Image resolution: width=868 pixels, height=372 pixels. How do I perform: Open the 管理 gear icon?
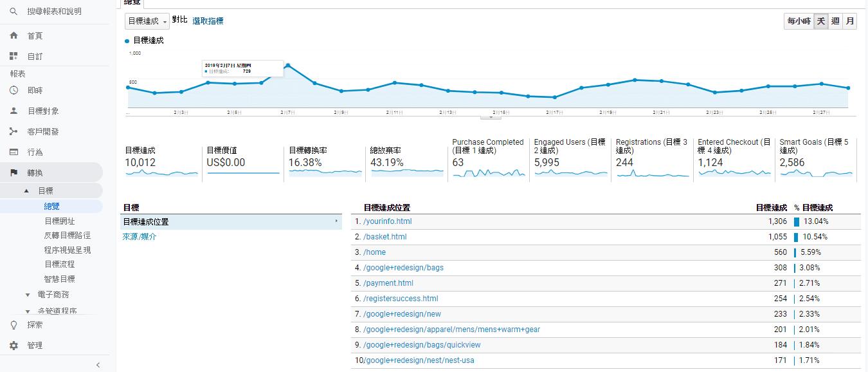pos(14,346)
